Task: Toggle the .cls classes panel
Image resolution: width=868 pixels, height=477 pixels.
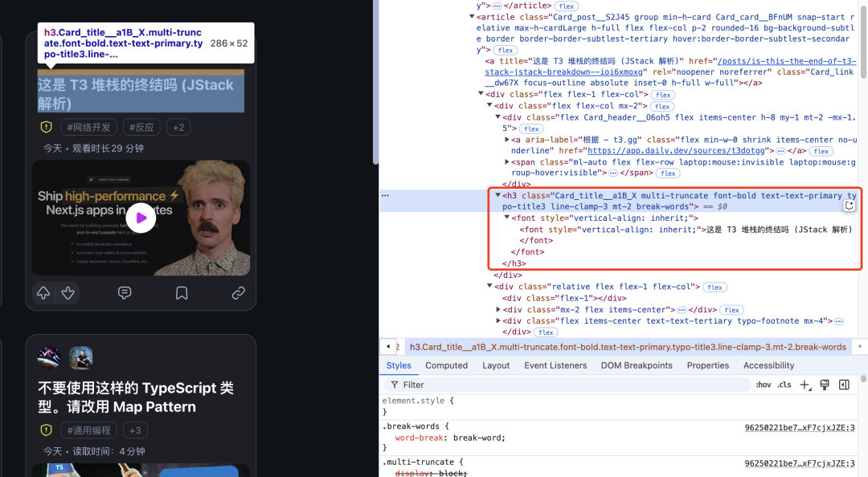Action: pos(784,385)
